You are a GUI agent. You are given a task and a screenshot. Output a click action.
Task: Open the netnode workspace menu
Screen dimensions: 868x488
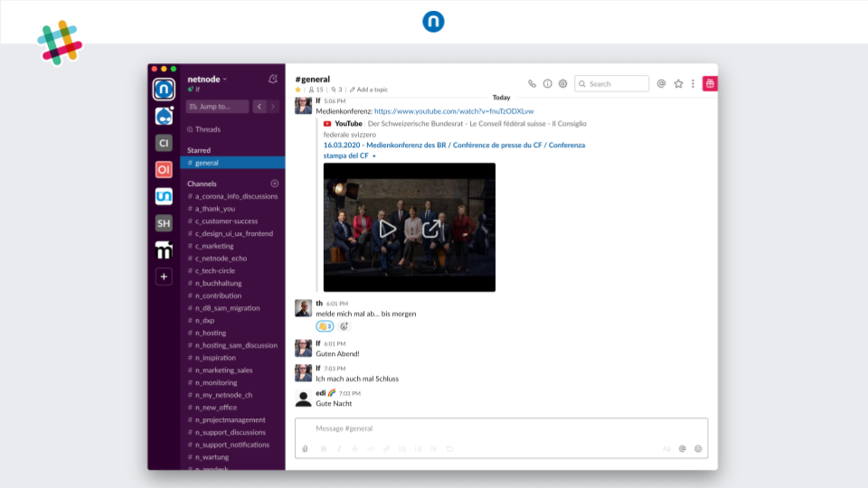point(207,79)
